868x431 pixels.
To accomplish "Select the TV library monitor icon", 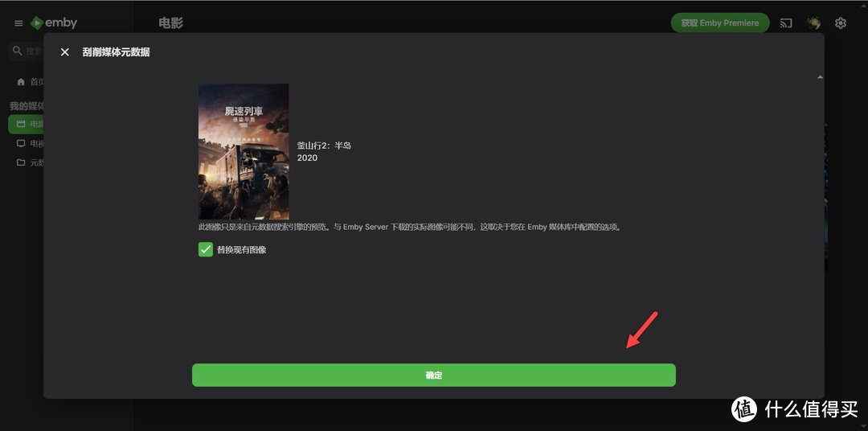I will [x=21, y=143].
